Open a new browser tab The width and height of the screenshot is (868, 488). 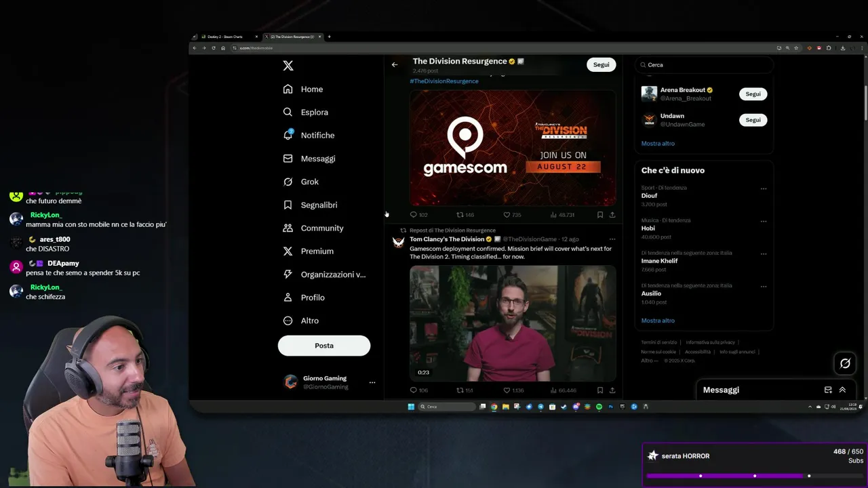(329, 37)
